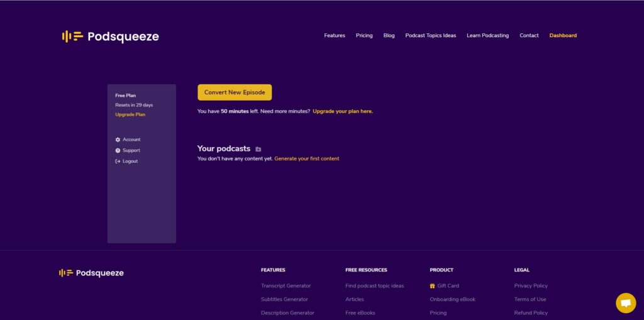Click the Podsqueeze logo in the footer

pos(91,273)
